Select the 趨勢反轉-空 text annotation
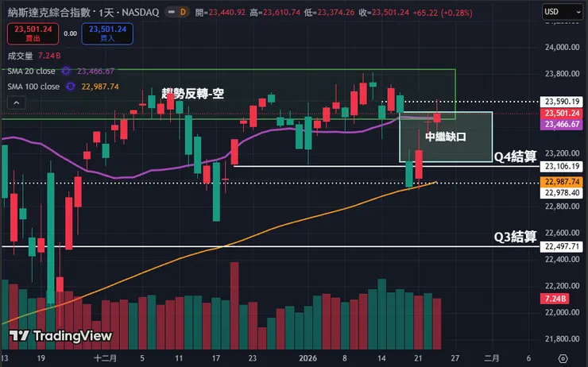Screen dimensions: 588x367 point(193,94)
